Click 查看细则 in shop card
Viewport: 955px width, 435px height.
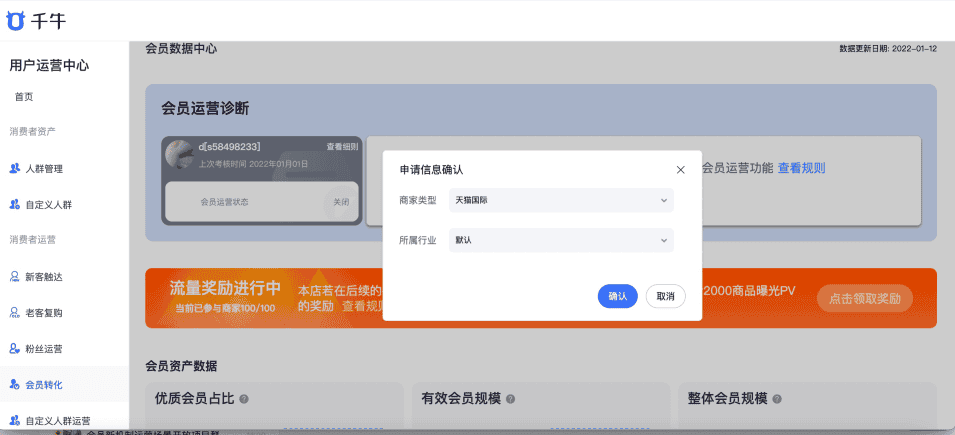tap(342, 147)
